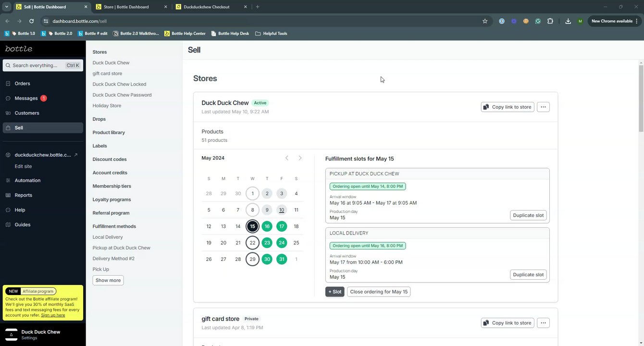The height and width of the screenshot is (346, 644).
Task: Select May 31 on calendar
Action: coord(282,259)
